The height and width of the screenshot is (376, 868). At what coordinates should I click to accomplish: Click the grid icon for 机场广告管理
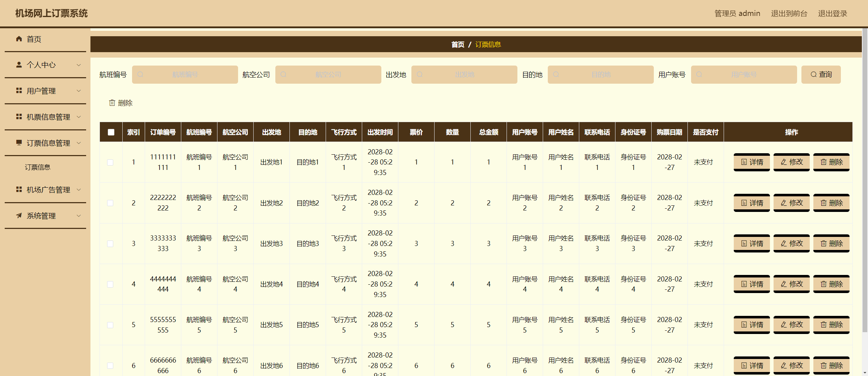pos(19,189)
